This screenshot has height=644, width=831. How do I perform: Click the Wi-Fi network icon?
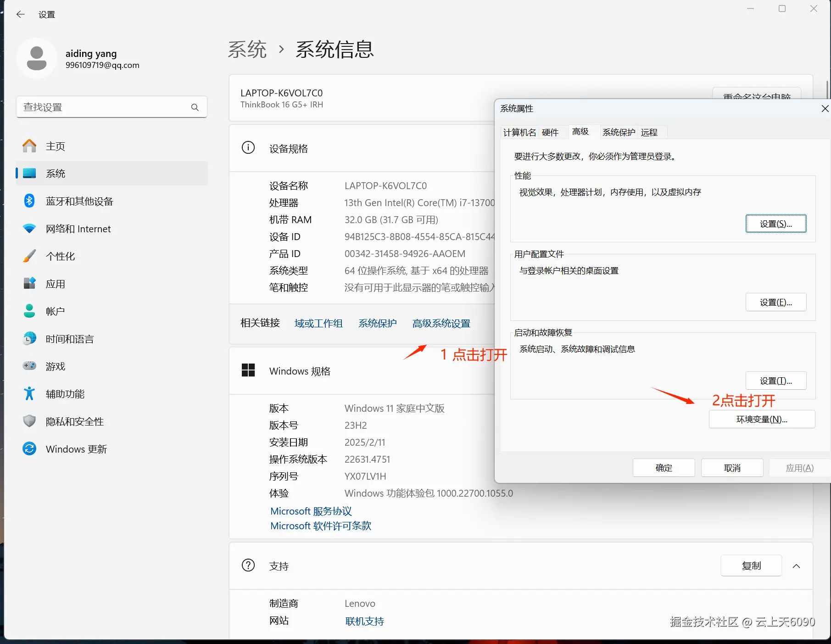pyautogui.click(x=29, y=229)
